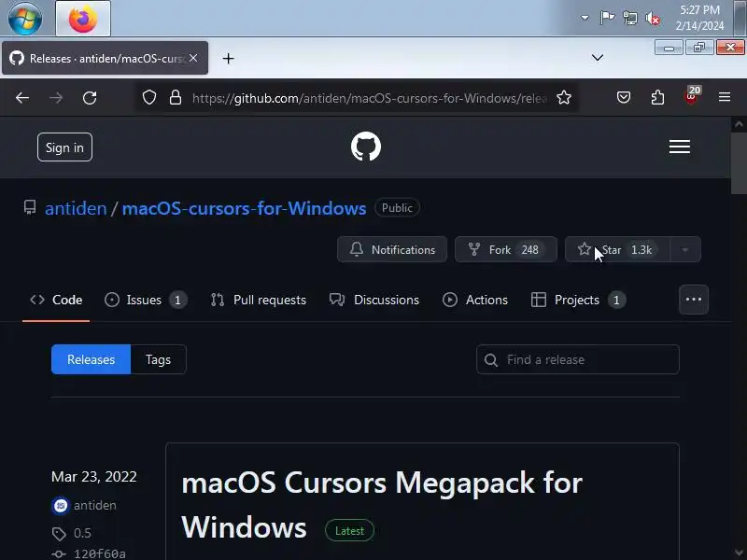Screen dimensions: 747x560
Task: Click the Find a release search field
Action: (x=578, y=359)
